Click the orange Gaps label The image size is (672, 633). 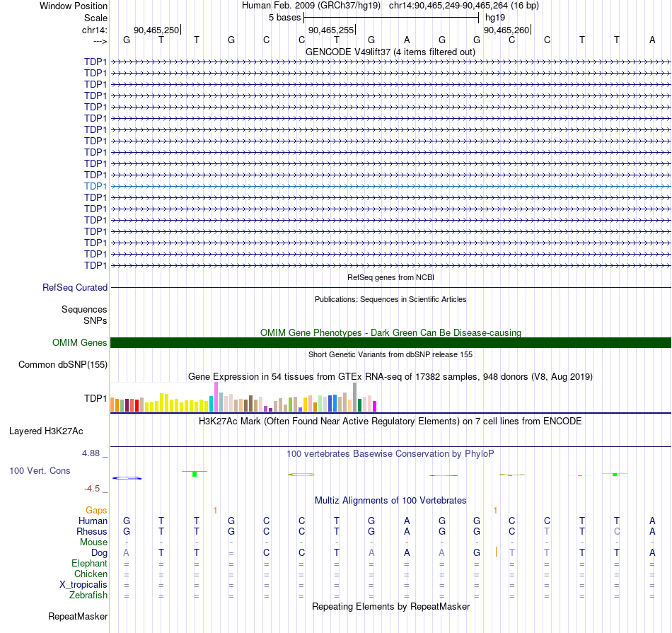pyautogui.click(x=96, y=510)
